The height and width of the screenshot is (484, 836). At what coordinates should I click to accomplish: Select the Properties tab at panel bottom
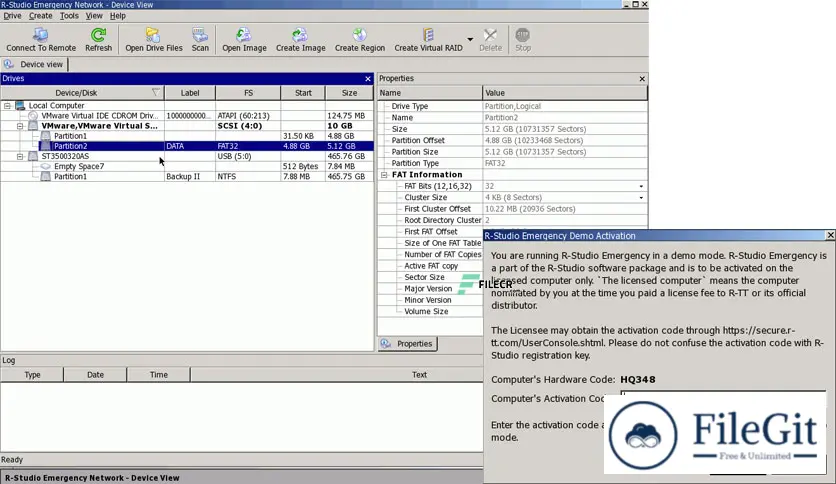point(408,344)
